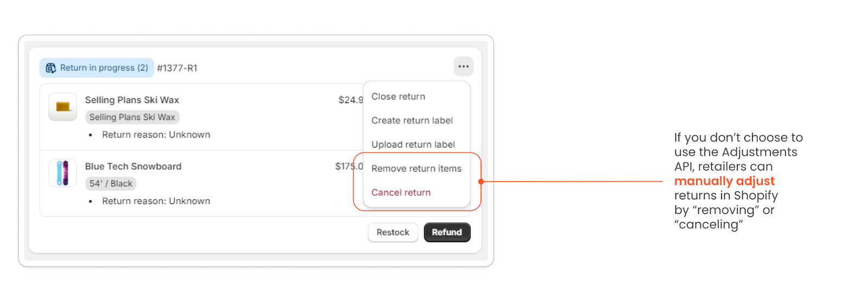Image resolution: width=868 pixels, height=292 pixels.
Task: Click the orange manually adjust text
Action: click(724, 181)
